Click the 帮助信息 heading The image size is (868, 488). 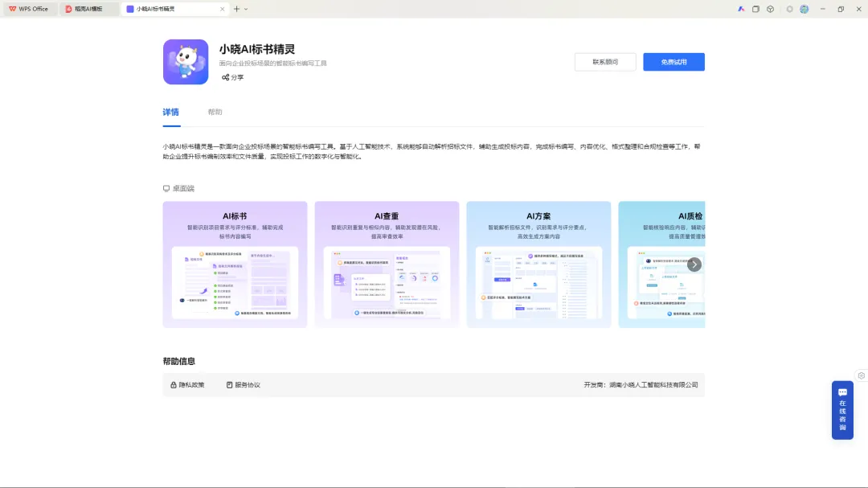(178, 361)
